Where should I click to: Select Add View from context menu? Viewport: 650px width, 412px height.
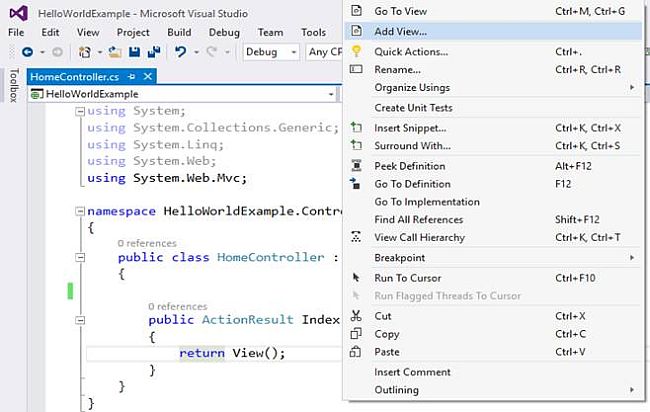(x=400, y=31)
